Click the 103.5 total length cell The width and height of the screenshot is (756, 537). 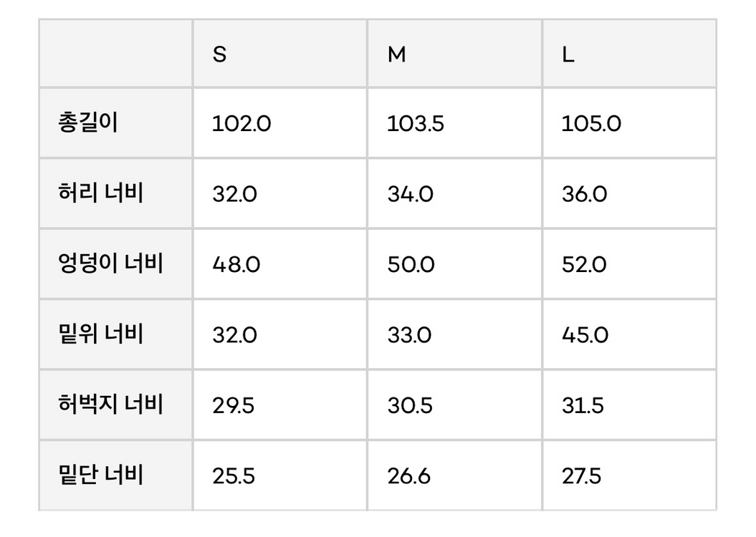click(x=416, y=124)
